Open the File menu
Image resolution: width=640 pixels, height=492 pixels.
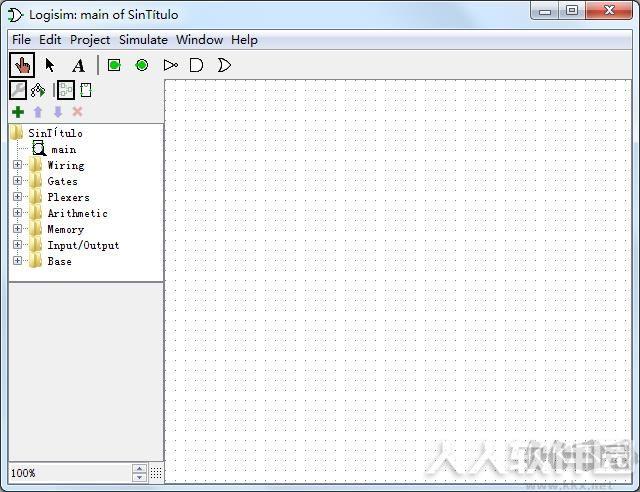(21, 40)
